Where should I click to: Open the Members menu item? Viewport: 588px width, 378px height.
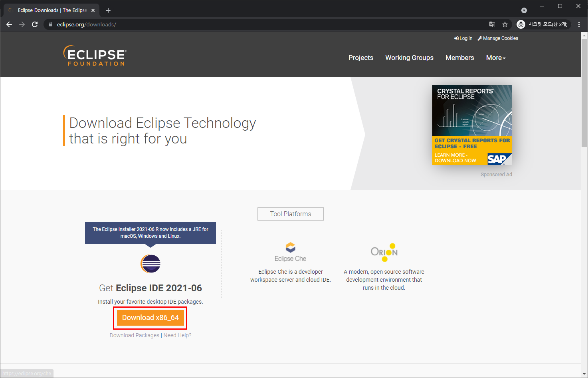(x=460, y=58)
